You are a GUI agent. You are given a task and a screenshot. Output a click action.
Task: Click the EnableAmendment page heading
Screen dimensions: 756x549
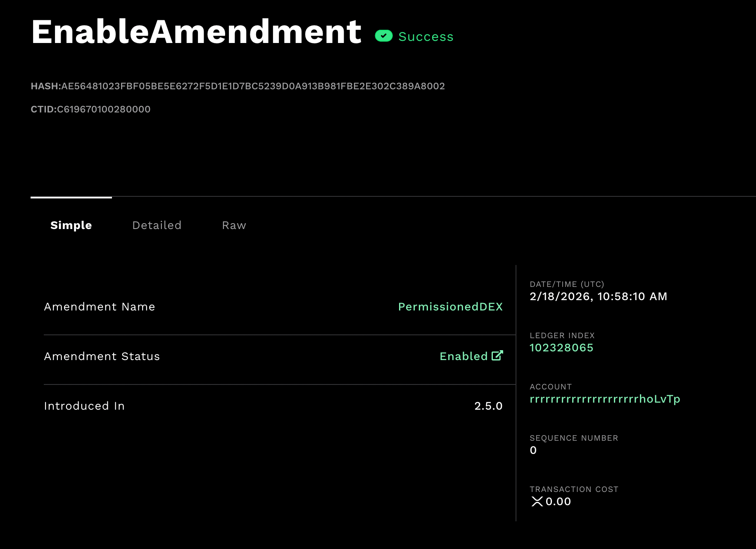[196, 32]
